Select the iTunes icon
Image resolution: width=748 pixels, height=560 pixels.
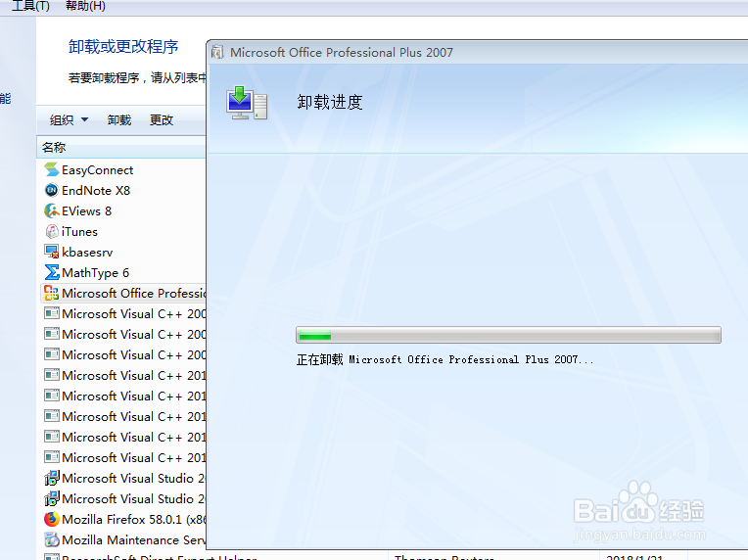(x=52, y=231)
